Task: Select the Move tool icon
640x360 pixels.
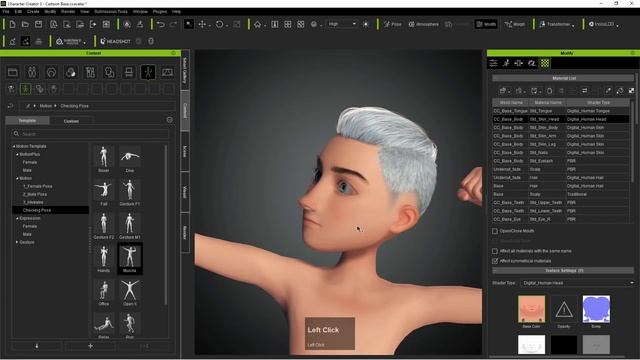Action: (x=202, y=24)
